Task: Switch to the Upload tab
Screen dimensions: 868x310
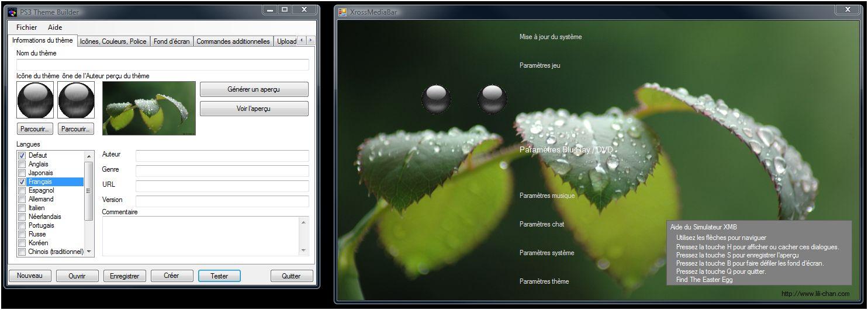Action: [286, 41]
